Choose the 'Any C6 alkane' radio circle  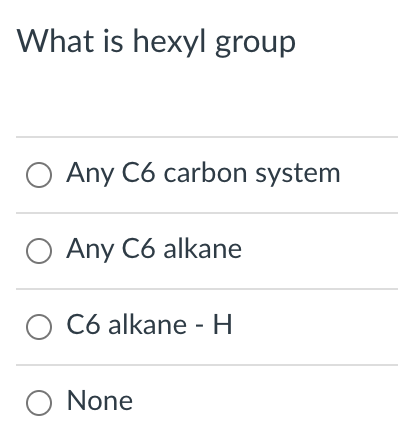39,251
